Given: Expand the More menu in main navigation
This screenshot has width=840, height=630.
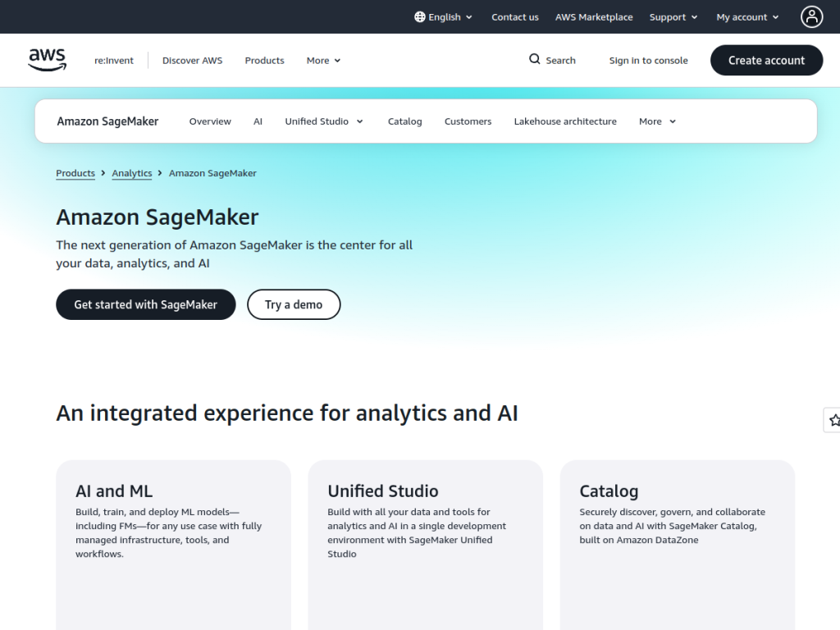Looking at the screenshot, I should click(x=323, y=61).
